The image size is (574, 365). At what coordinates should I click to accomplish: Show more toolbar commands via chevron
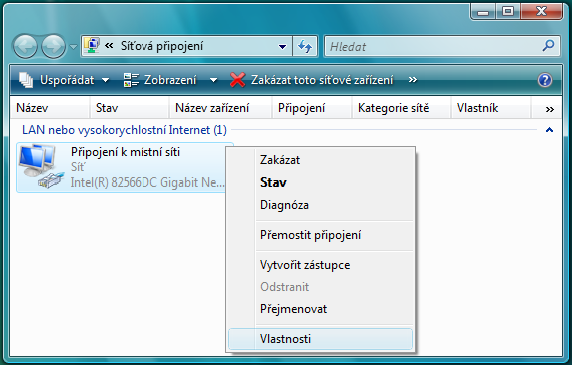pos(413,79)
